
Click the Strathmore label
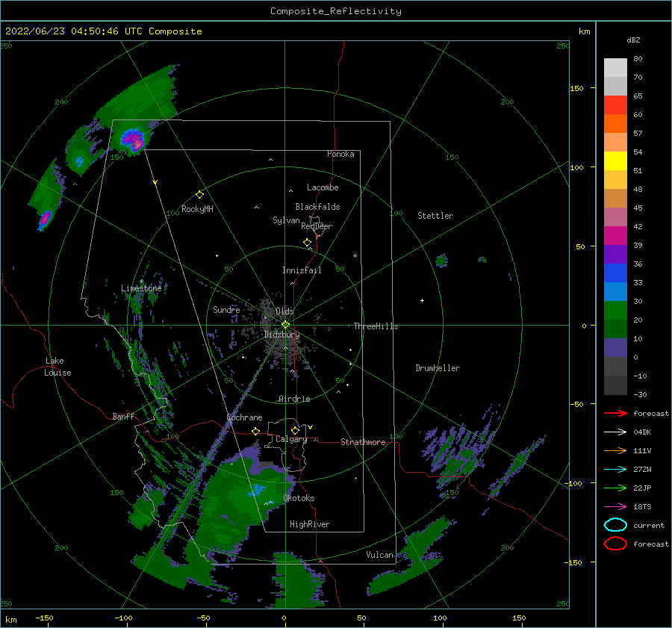click(x=363, y=442)
